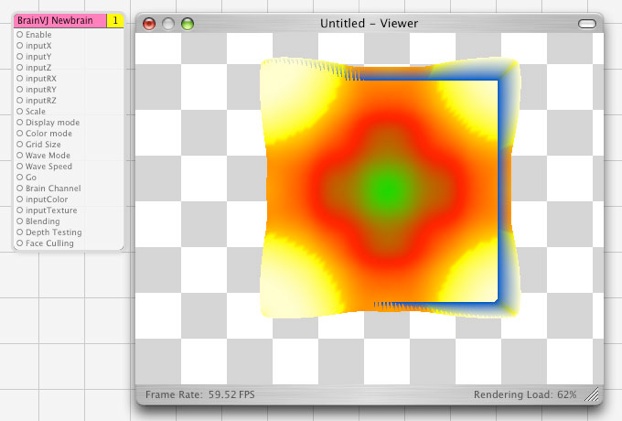Click the inputRZ port circle
Viewport: 622px width, 421px height.
(x=19, y=100)
